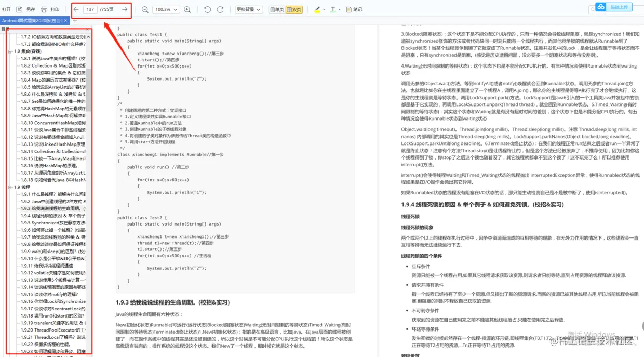Open outline item 1.8.5 给我说说ArrayList的扩容机制
The image size is (644, 357).
pyautogui.click(x=53, y=87)
